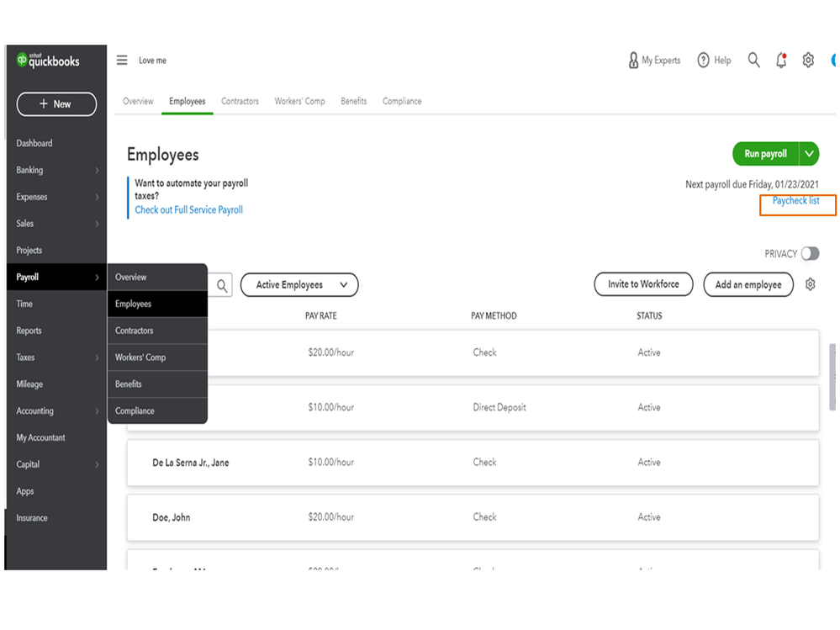
Task: Click the hamburger menu icon
Action: pos(122,61)
